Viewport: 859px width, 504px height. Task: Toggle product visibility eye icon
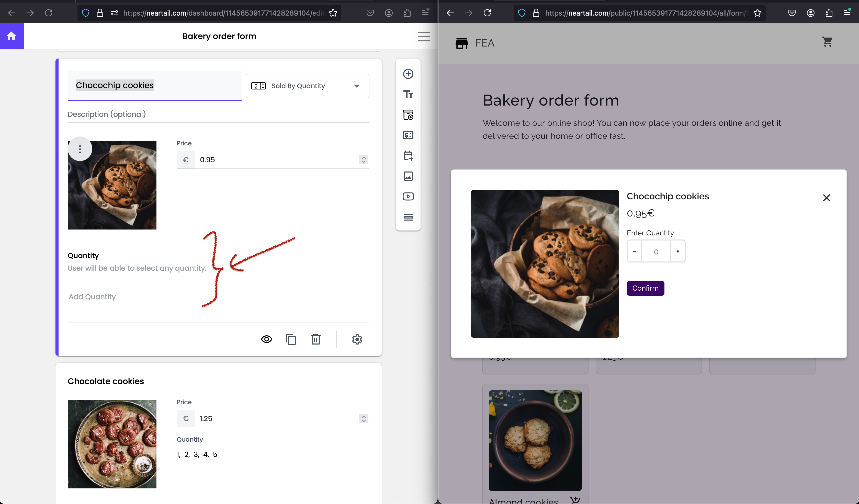[x=267, y=339]
